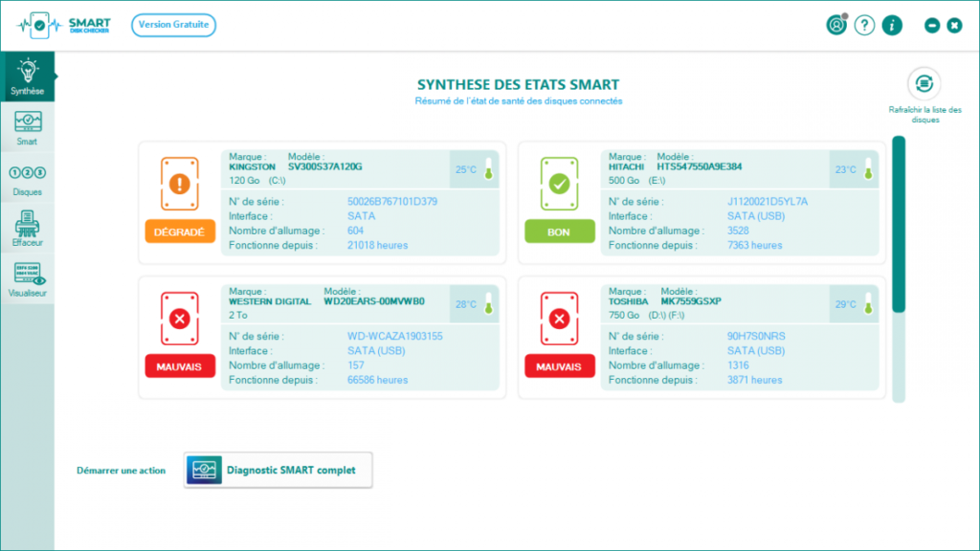Open the help question mark icon
Screen dimensions: 980x551
[x=864, y=25]
